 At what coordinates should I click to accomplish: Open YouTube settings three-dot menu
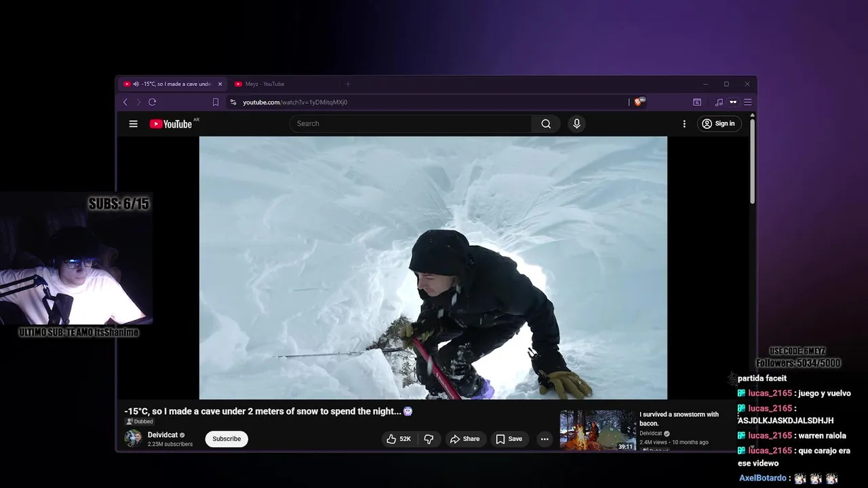coord(684,123)
